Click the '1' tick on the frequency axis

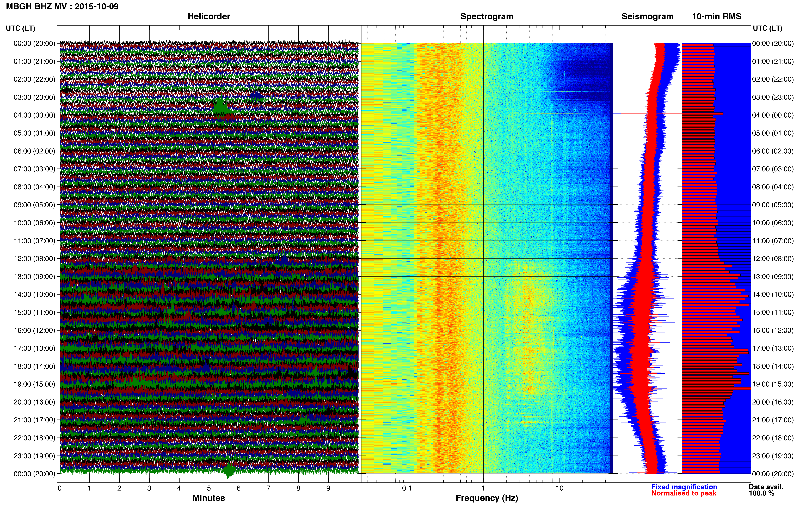tap(483, 488)
